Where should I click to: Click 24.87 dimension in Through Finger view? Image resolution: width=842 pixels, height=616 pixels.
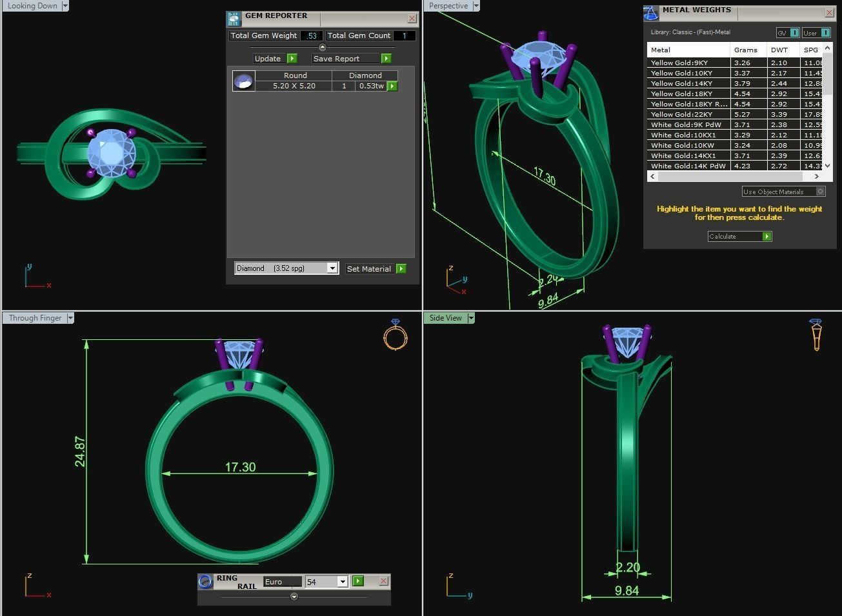point(79,452)
